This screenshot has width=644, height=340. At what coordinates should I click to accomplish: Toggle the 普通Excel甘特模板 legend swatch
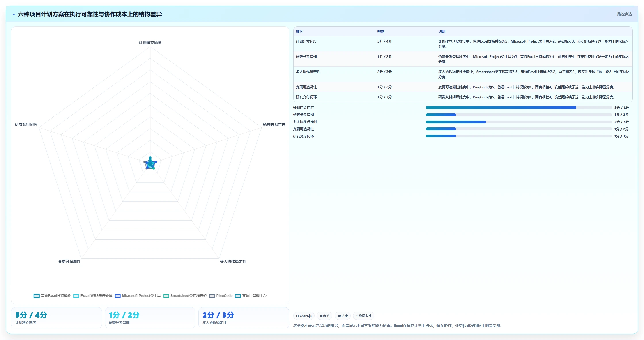(x=37, y=296)
